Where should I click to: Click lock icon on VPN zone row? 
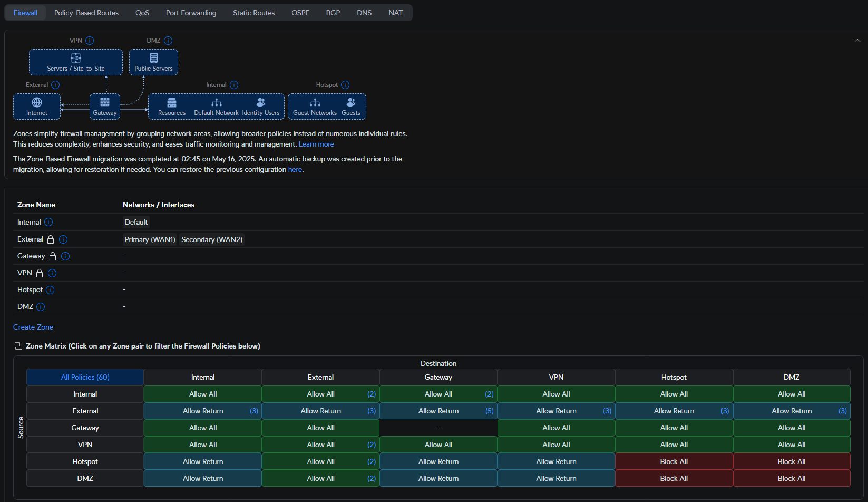(40, 273)
